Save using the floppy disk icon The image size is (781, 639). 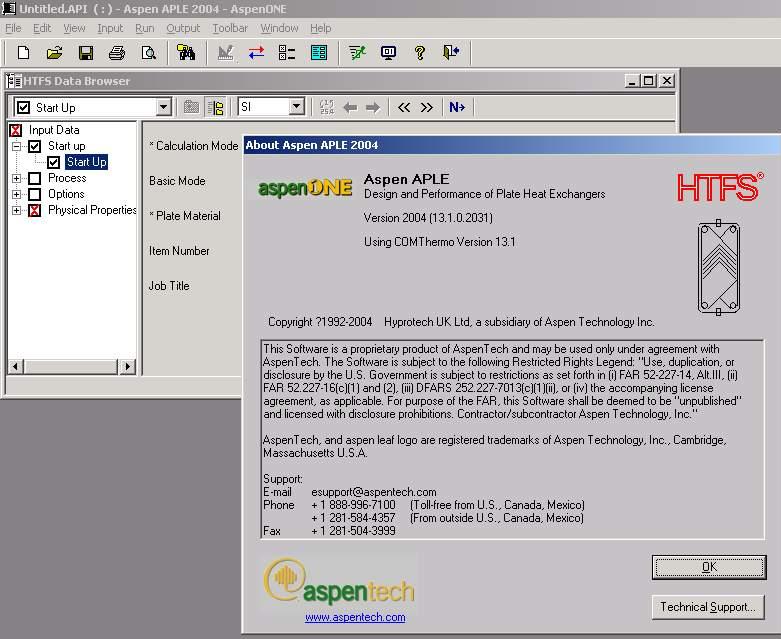pos(86,52)
